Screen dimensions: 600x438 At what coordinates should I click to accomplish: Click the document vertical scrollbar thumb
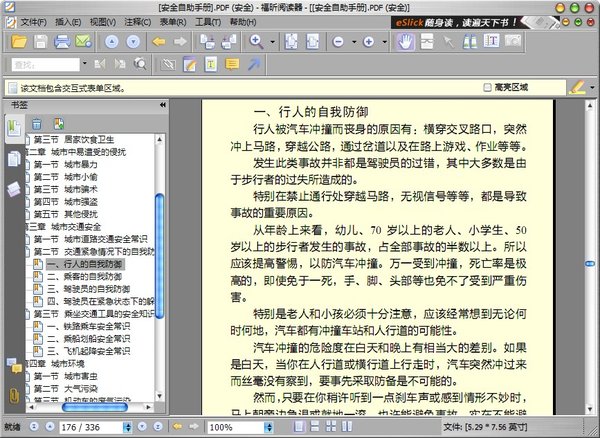point(590,264)
